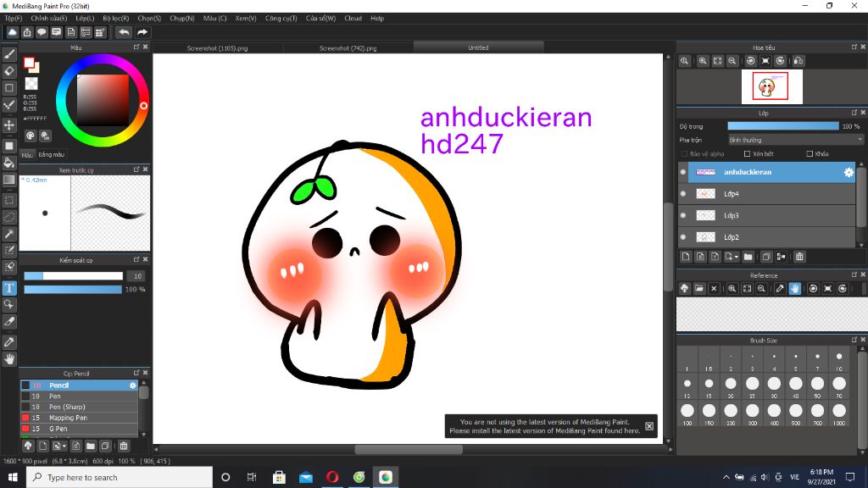Screen dimensions: 868x488
Task: Enable the Xén bớt checkbox
Action: (747, 154)
